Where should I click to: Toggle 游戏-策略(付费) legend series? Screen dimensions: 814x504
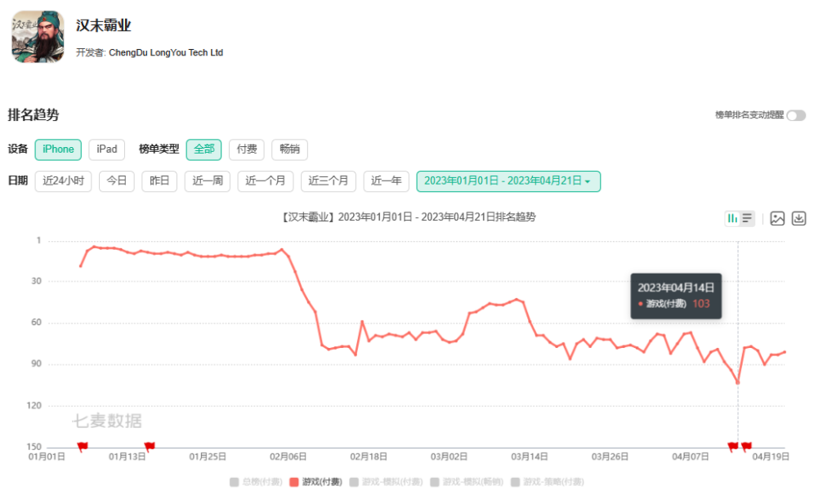548,482
